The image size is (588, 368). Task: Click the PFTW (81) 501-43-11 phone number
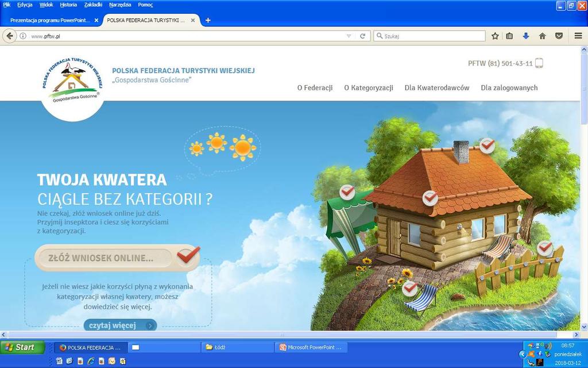coord(500,63)
